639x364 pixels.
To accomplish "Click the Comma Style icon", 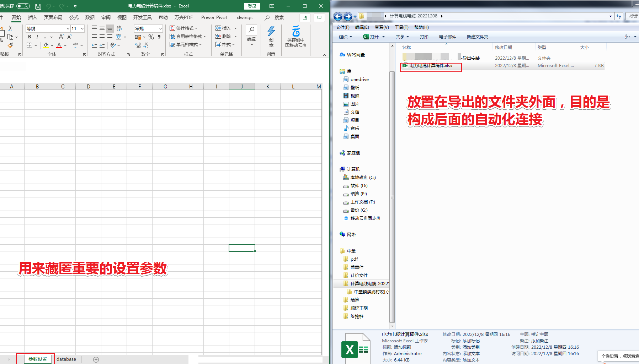I will [159, 37].
